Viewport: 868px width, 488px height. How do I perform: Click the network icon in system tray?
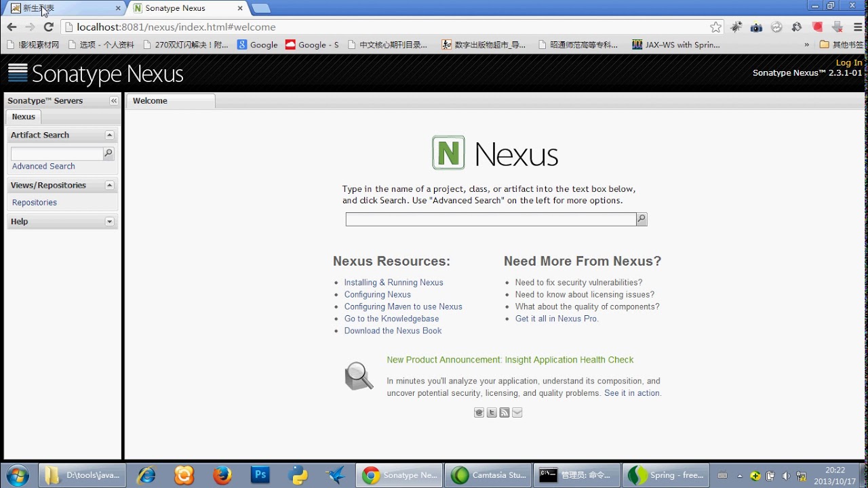[x=801, y=476]
